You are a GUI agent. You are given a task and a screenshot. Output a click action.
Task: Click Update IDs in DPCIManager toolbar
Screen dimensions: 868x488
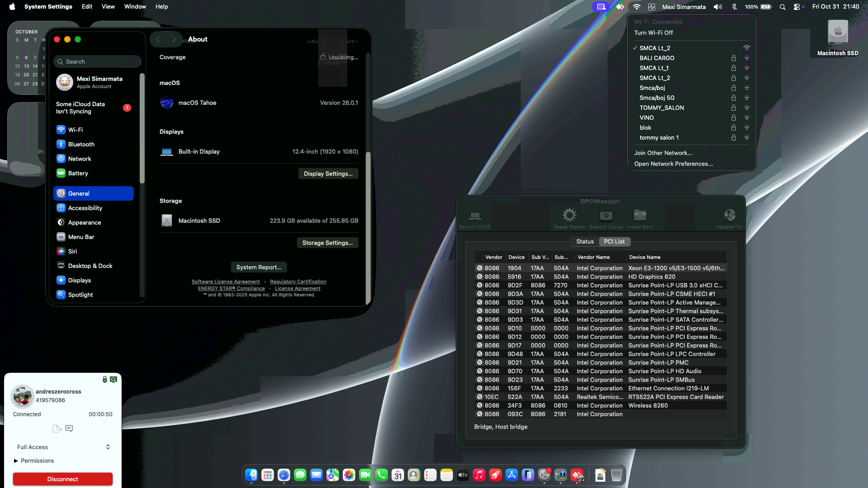pyautogui.click(x=729, y=219)
